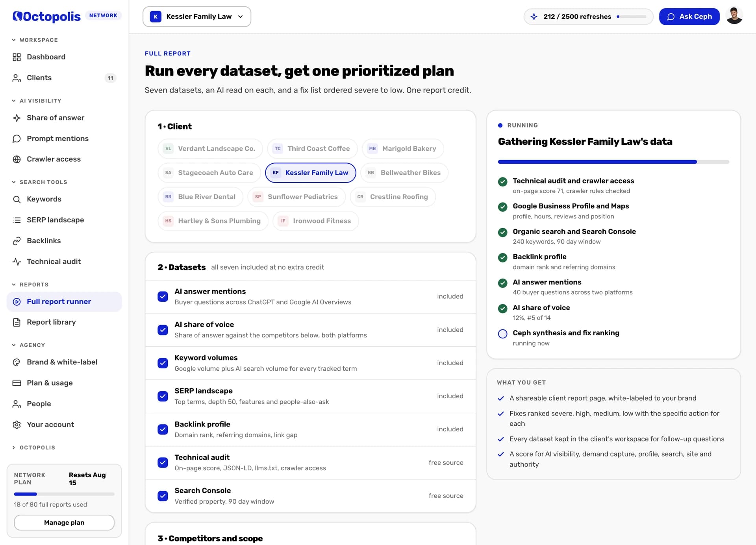The image size is (756, 545).
Task: Click the Brand & white-label palette icon
Action: point(17,362)
